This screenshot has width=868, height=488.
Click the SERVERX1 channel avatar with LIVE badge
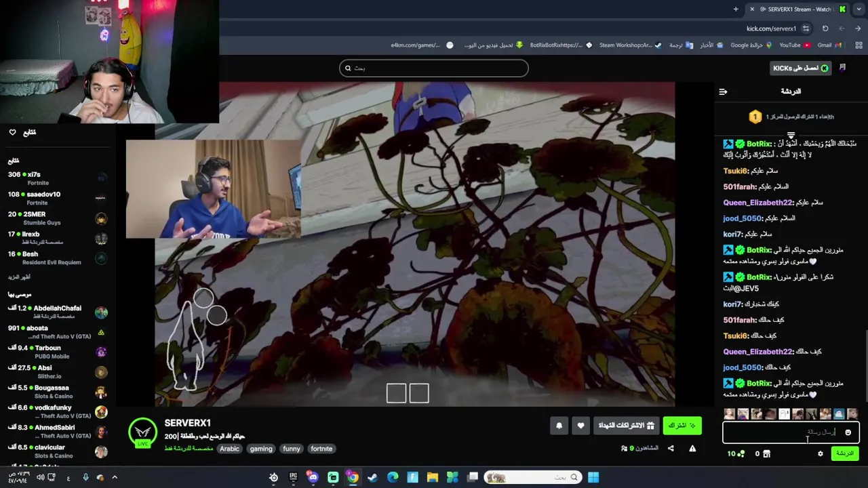click(142, 432)
